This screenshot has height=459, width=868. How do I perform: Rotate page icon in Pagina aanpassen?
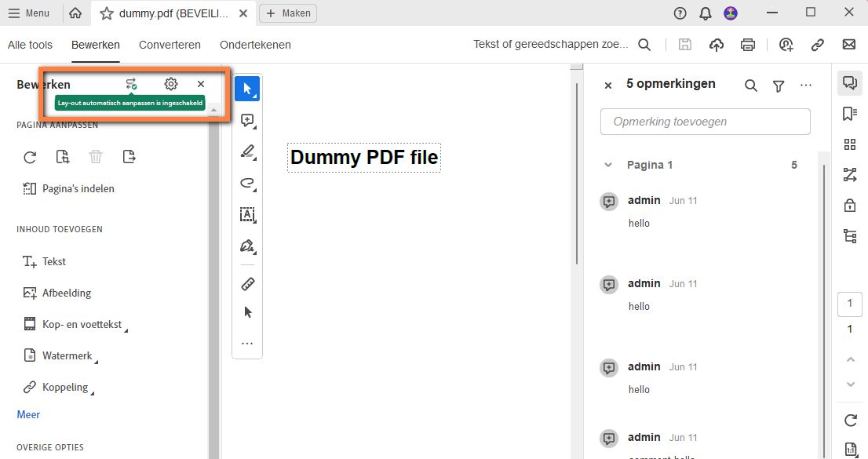coord(30,157)
